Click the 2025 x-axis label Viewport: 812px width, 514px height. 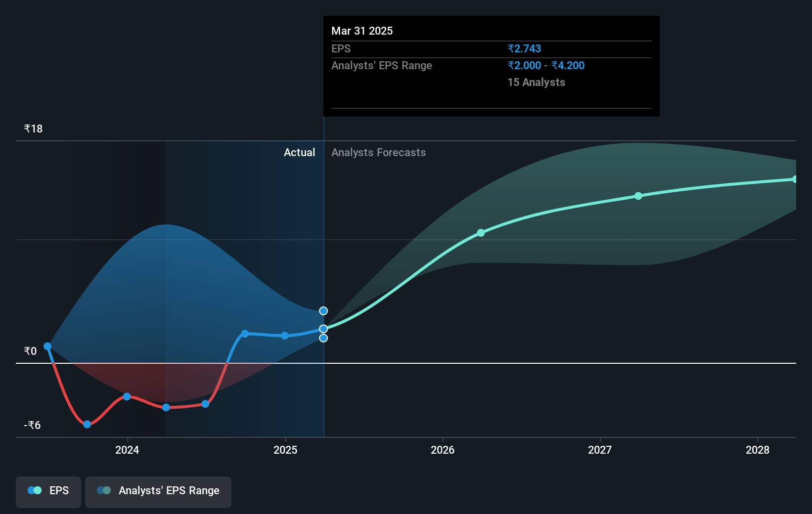285,450
